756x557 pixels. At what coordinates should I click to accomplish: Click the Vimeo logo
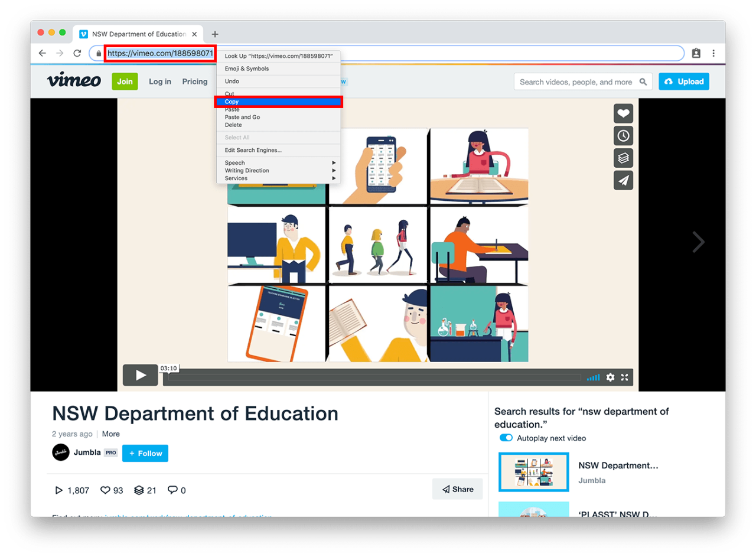click(74, 81)
